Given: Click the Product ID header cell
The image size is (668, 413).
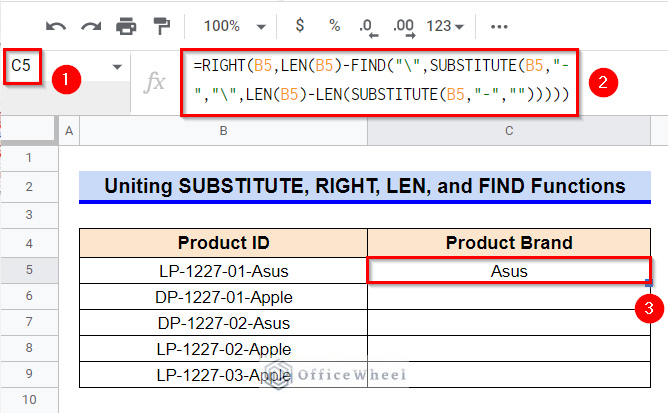Looking at the screenshot, I should pyautogui.click(x=224, y=243).
